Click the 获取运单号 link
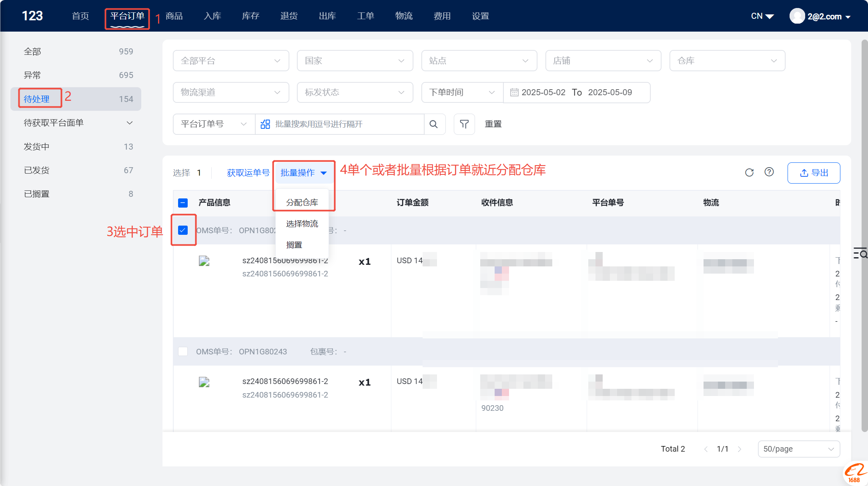 248,173
